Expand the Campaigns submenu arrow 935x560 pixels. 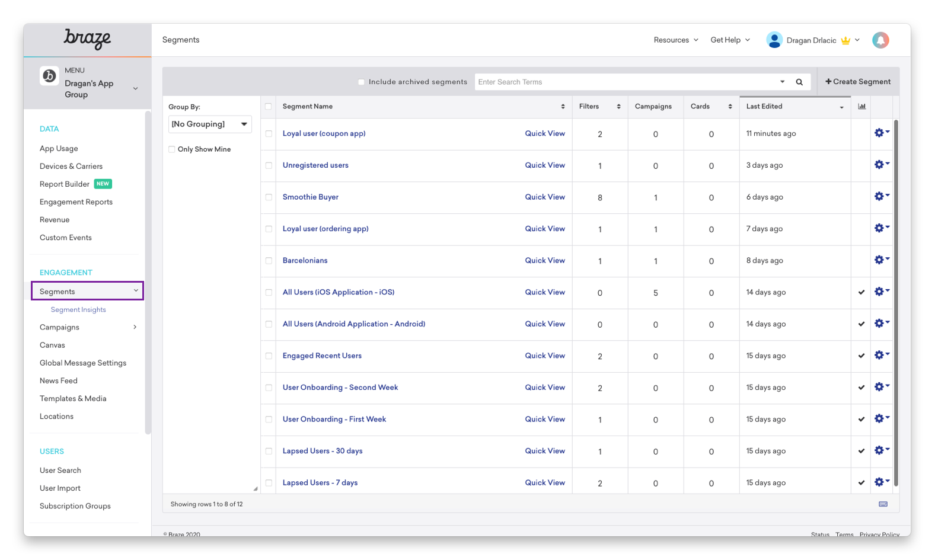[135, 327]
